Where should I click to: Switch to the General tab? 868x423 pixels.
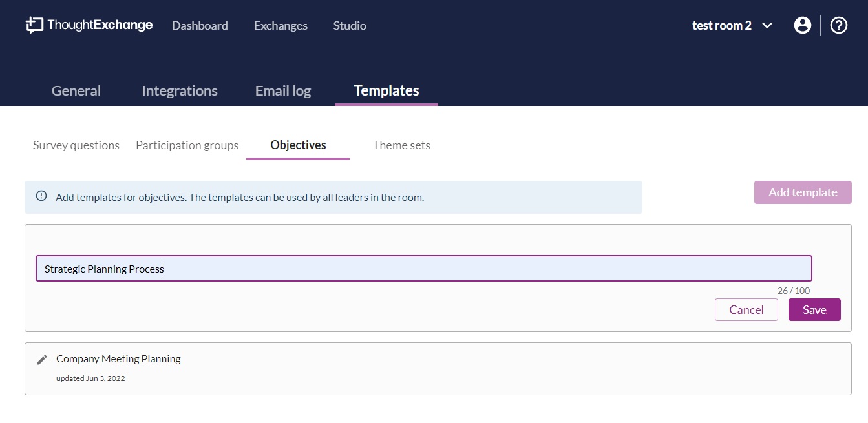click(x=76, y=90)
